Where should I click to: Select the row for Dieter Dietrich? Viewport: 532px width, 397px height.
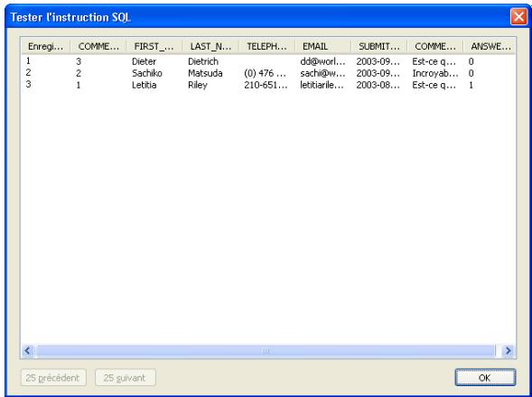(x=268, y=61)
